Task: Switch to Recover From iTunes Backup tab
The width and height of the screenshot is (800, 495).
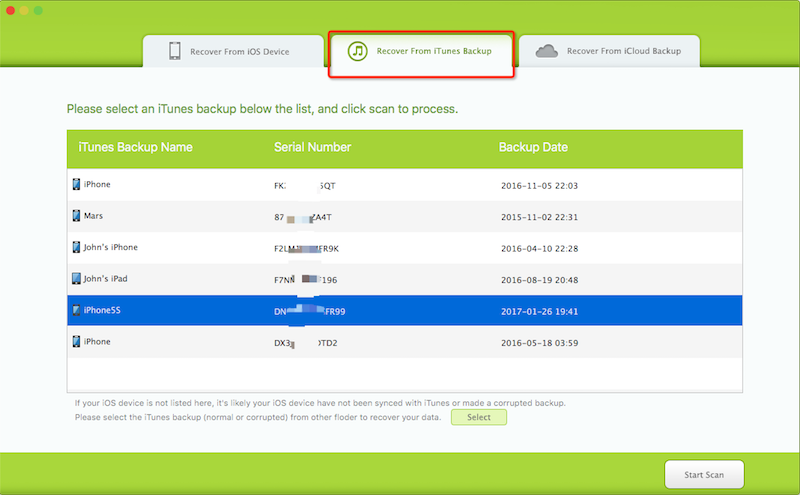Action: click(x=421, y=54)
